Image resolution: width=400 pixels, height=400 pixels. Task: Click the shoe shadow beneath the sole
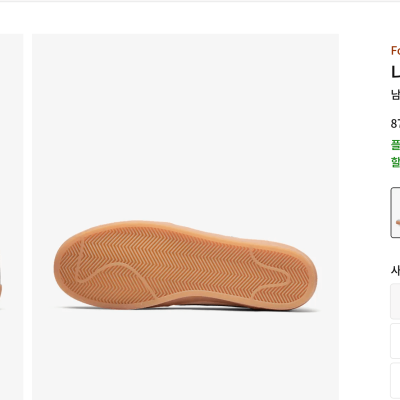tap(187, 309)
